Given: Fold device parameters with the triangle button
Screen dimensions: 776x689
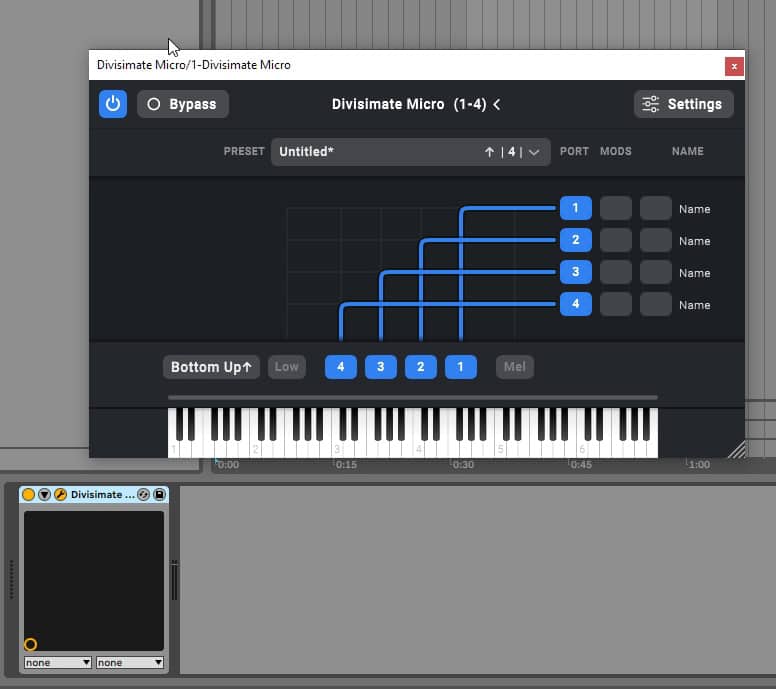Looking at the screenshot, I should click(45, 494).
